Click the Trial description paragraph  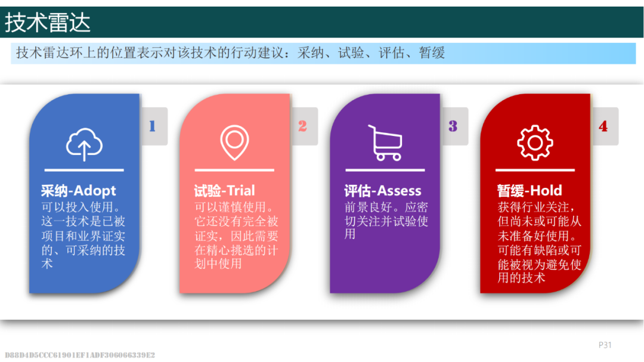pos(236,236)
